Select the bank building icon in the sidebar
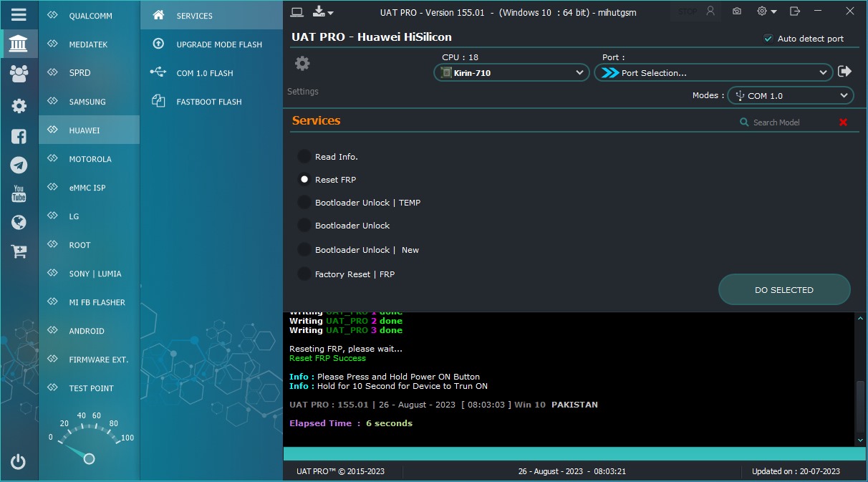Viewport: 868px width, 482px height. coord(19,44)
